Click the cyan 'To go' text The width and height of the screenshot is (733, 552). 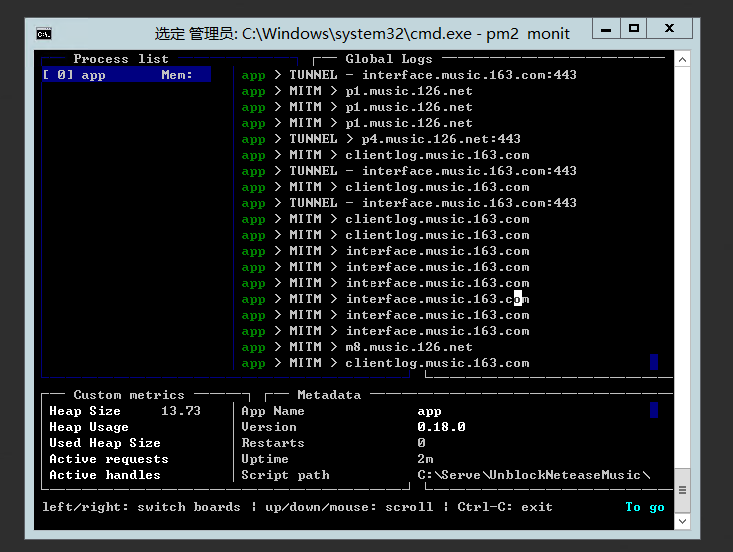point(644,507)
